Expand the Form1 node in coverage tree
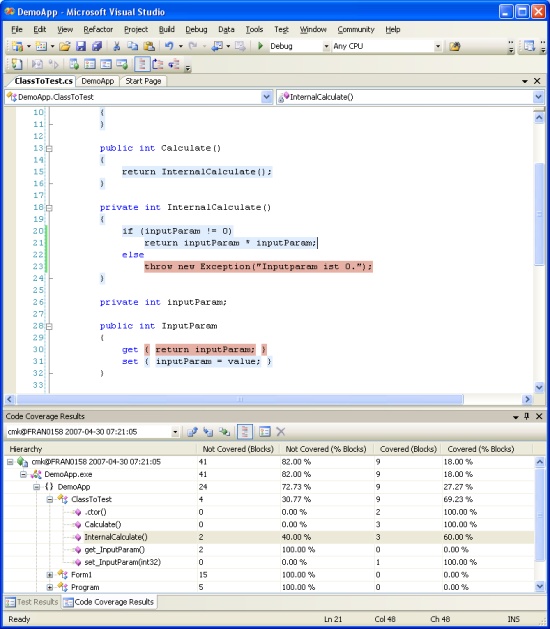 pyautogui.click(x=49, y=575)
